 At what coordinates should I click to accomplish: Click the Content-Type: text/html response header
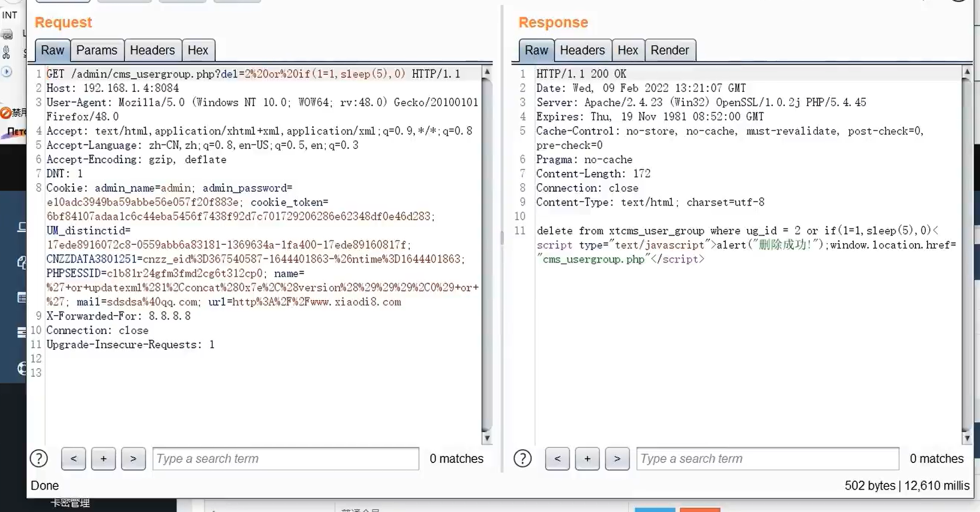(x=650, y=202)
